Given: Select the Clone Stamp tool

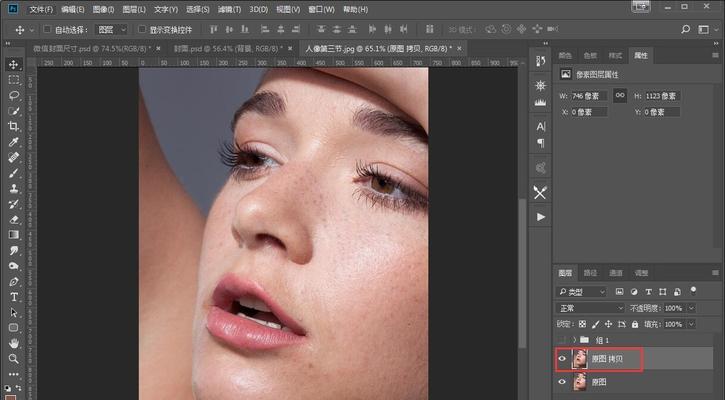Looking at the screenshot, I should coord(13,189).
